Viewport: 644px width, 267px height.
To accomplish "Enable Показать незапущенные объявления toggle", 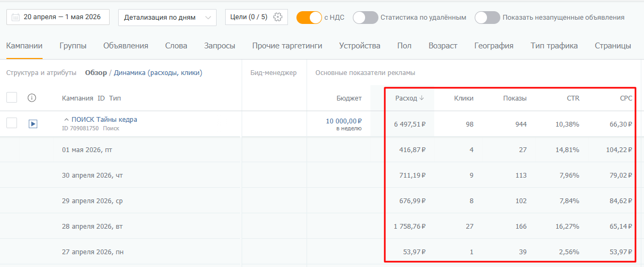I will 488,17.
